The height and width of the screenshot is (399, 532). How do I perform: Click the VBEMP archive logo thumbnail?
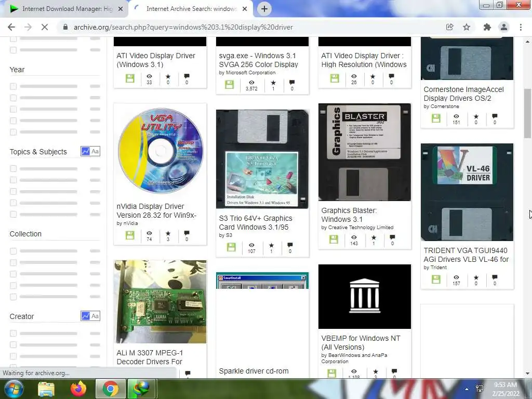click(x=364, y=297)
